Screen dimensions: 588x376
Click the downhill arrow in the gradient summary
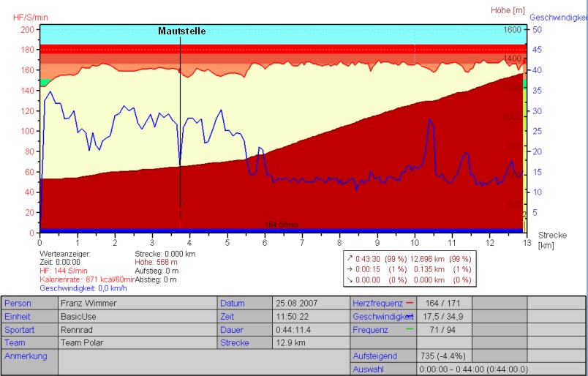[x=350, y=279]
